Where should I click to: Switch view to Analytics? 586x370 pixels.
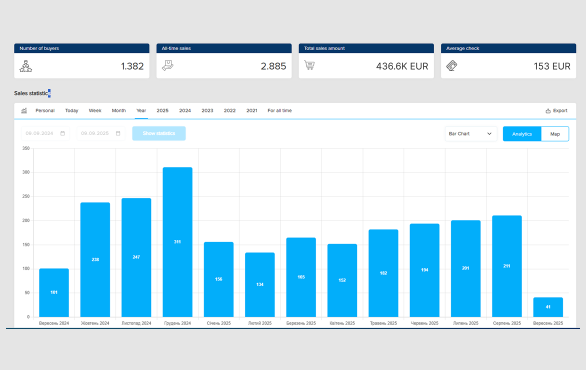[522, 134]
